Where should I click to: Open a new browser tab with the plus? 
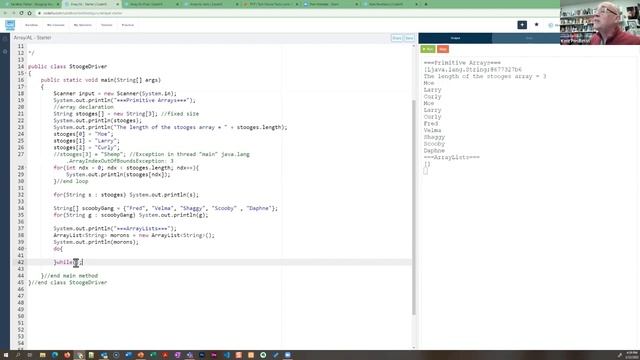pos(426,4)
